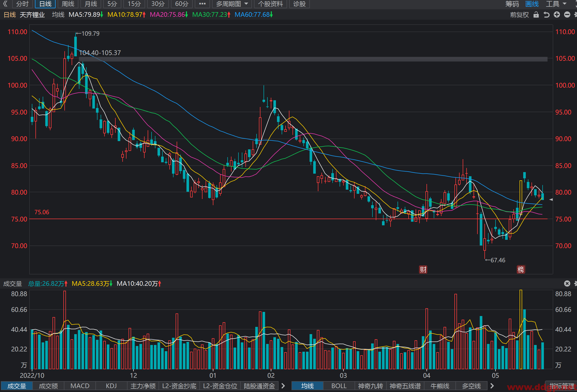The width and height of the screenshot is (577, 392).
Task: Zoom out chart with the minus icon
Action: pos(567,15)
